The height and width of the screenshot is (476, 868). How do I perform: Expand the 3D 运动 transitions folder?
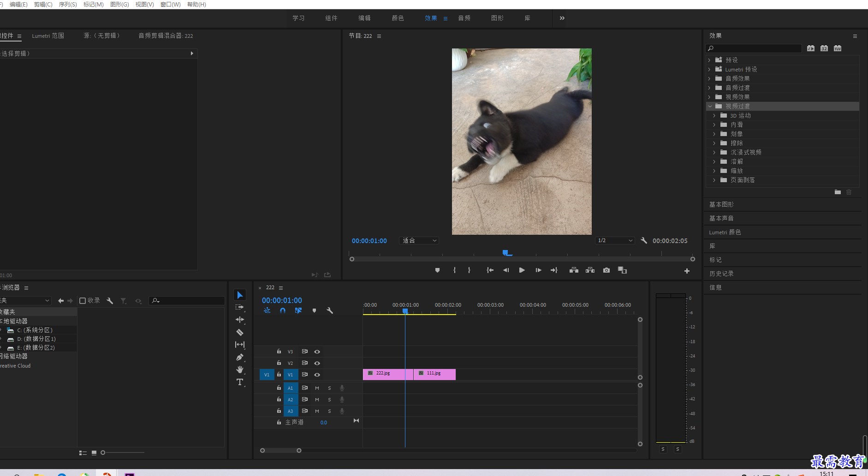[x=714, y=115]
